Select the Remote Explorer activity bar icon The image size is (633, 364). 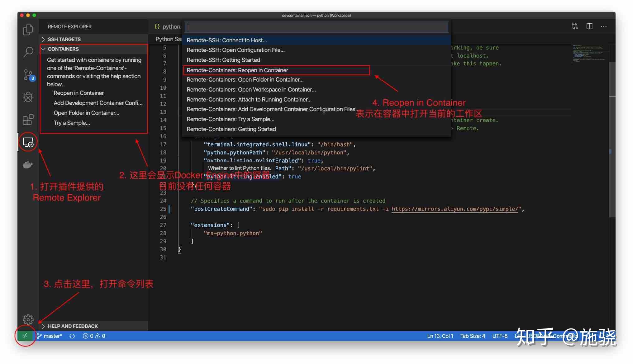(x=28, y=142)
